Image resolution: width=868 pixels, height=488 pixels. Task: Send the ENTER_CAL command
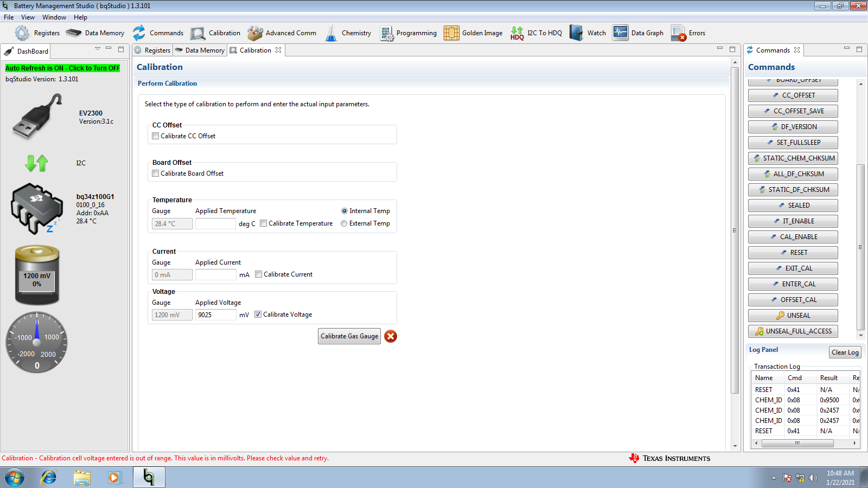coord(793,284)
